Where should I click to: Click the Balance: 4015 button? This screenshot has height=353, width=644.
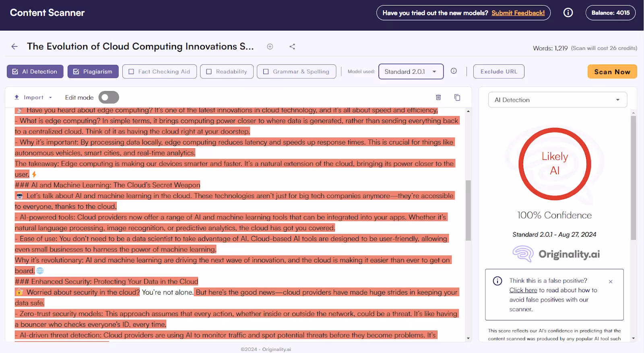coord(611,13)
